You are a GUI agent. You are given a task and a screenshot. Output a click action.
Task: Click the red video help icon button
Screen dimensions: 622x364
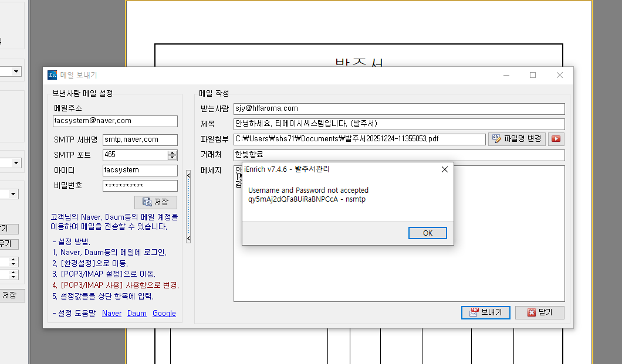pyautogui.click(x=555, y=139)
